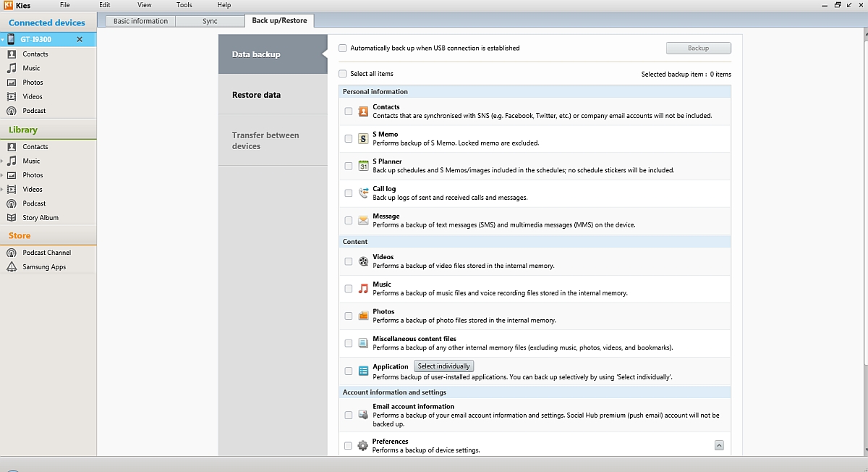Open the Restore data section
The height and width of the screenshot is (472, 868).
coord(273,95)
